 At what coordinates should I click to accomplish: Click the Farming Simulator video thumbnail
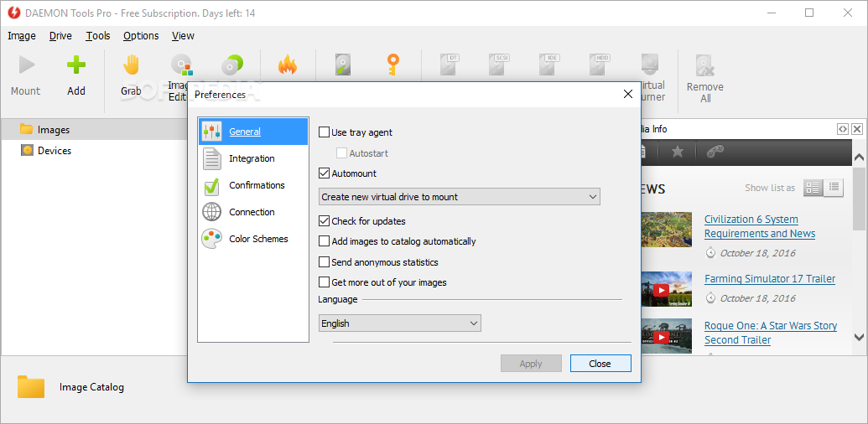[667, 289]
